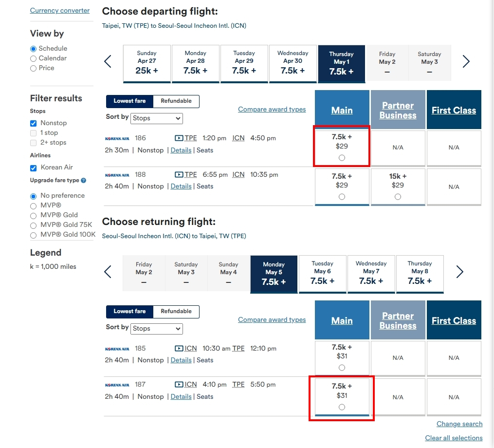Click the help icon next to Upgrade fare type
The height and width of the screenshot is (448, 494).
(x=84, y=181)
